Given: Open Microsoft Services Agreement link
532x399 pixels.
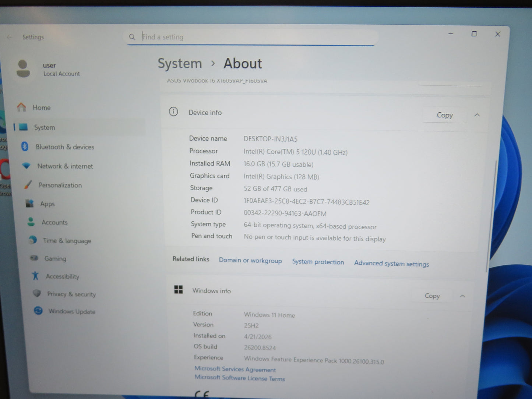Looking at the screenshot, I should [235, 369].
